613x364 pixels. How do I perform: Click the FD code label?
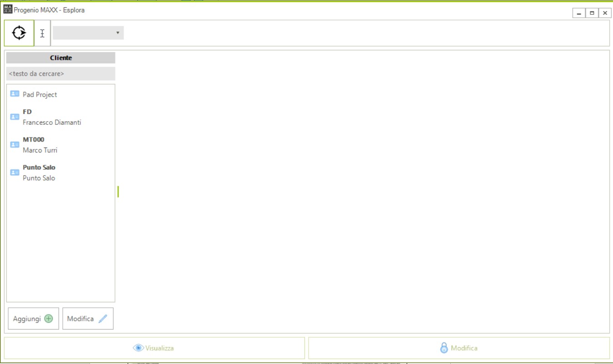point(27,112)
